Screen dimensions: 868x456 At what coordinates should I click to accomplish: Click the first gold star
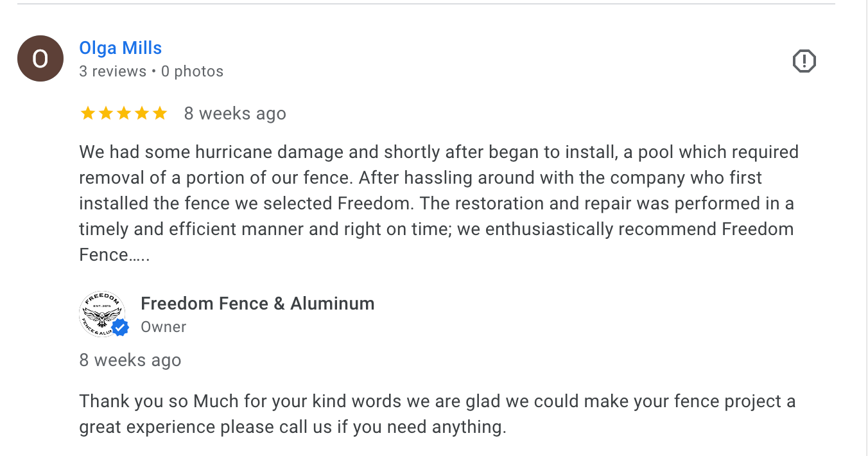87,114
